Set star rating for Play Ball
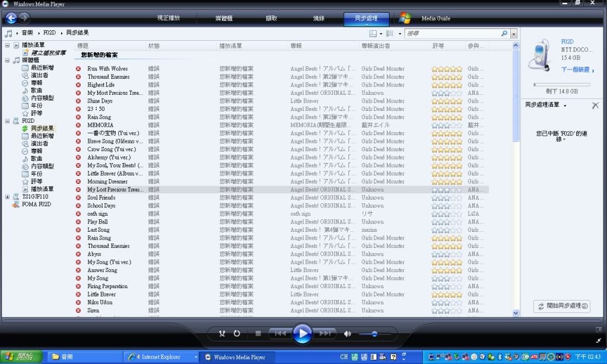The height and width of the screenshot is (364, 607). click(x=447, y=222)
